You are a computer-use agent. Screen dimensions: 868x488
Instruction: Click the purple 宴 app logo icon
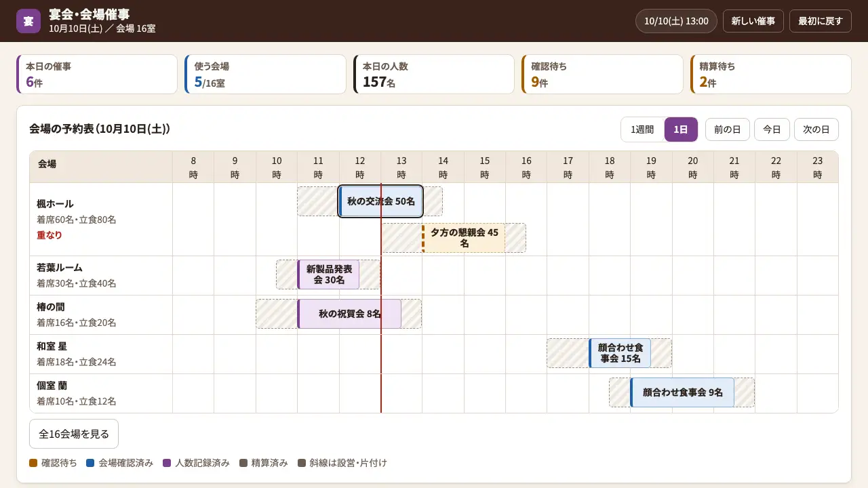28,21
